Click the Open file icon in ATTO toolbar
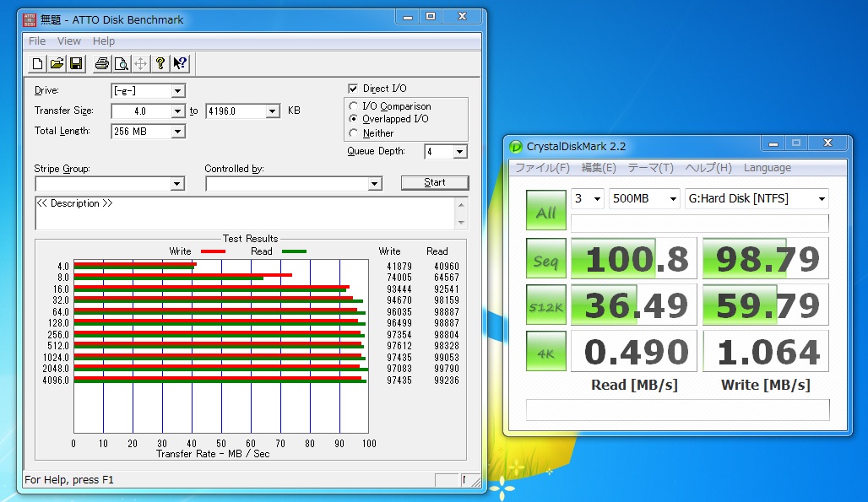Viewport: 868px width, 502px height. (x=57, y=64)
